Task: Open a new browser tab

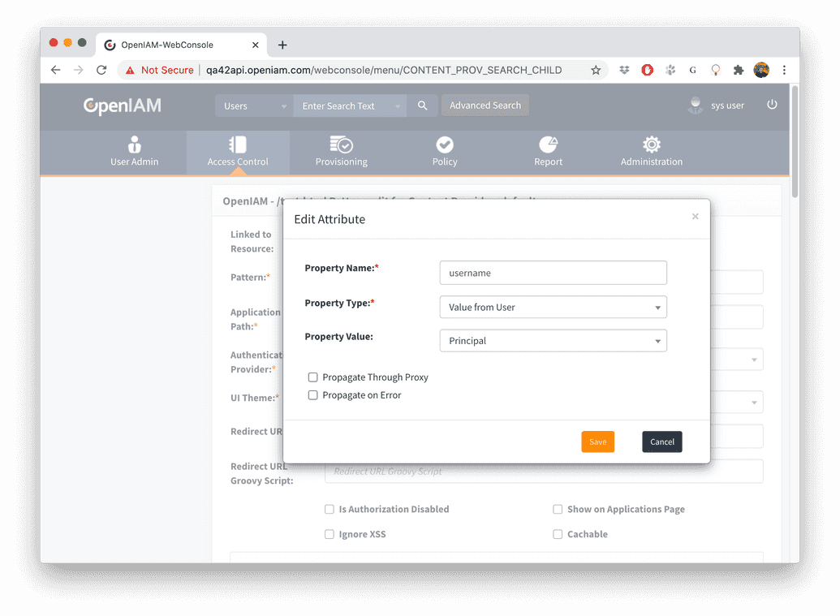Action: (281, 45)
